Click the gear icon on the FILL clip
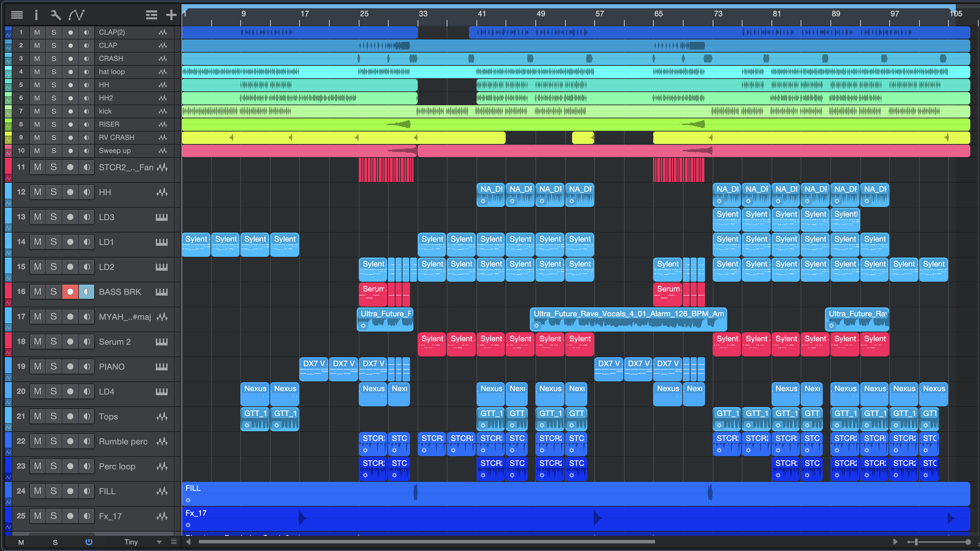Screen dimensions: 980x551 coord(188,500)
